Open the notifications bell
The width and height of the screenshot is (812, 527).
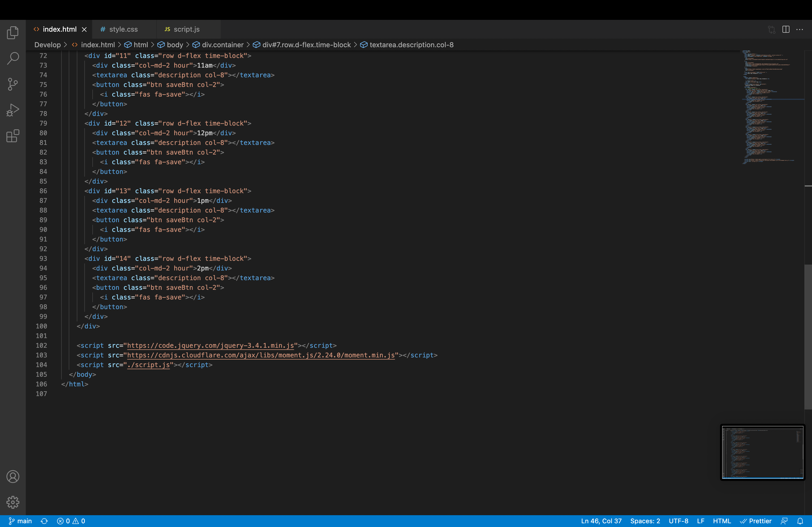(x=800, y=521)
